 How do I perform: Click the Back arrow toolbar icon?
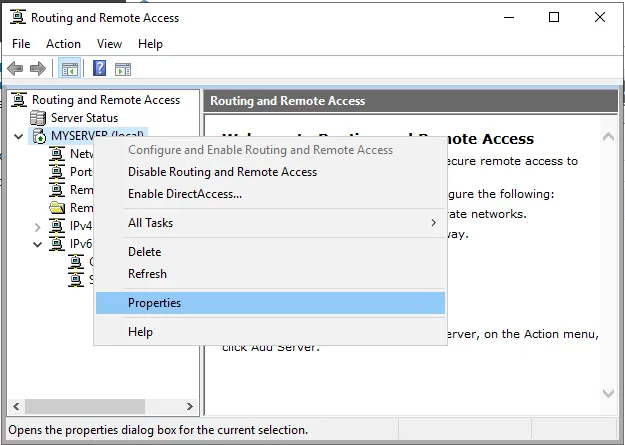click(x=15, y=68)
